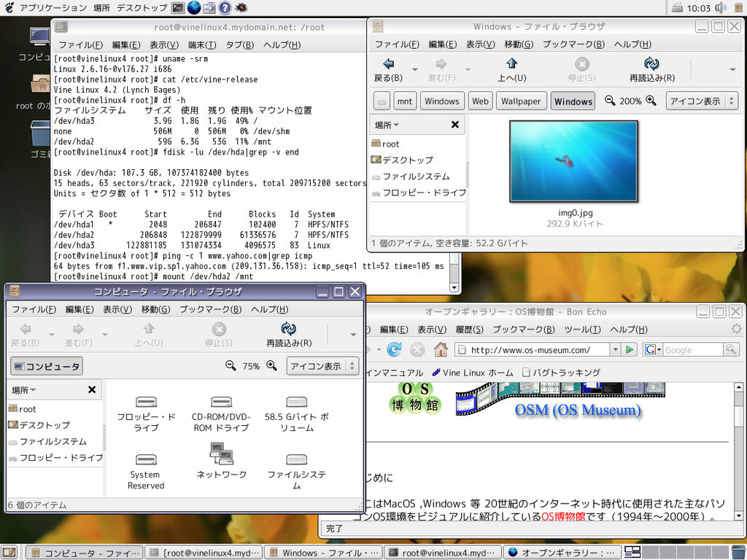Click the terminal scrollbar down arrow
747x560 pixels.
(454, 287)
